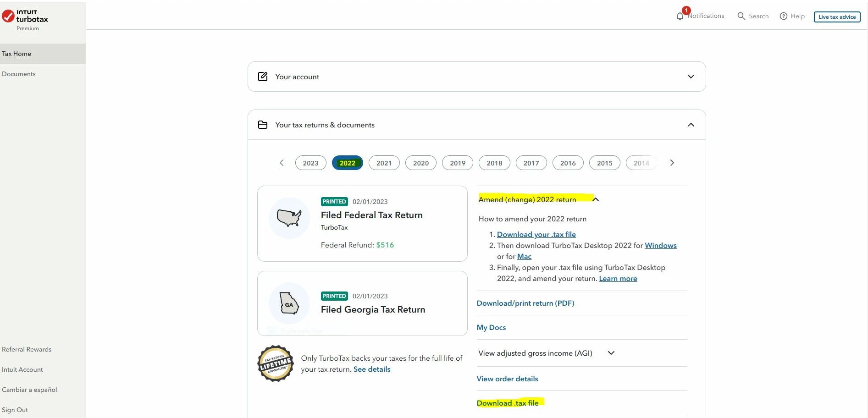This screenshot has height=418, width=868.
Task: Click the Help question mark icon
Action: (x=784, y=16)
